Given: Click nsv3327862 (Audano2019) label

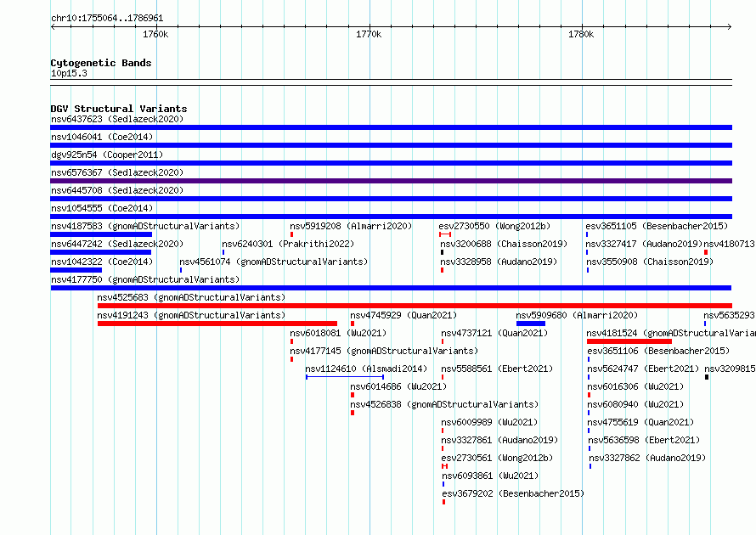Looking at the screenshot, I should (x=647, y=458).
